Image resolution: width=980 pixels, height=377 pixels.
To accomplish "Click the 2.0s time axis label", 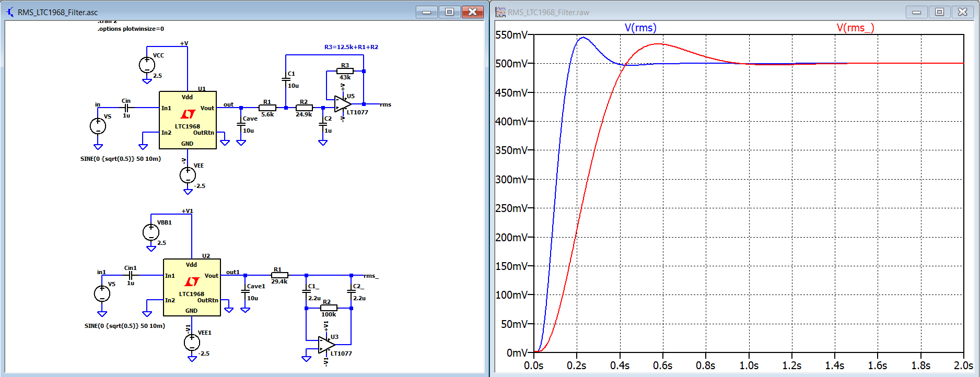I will pyautogui.click(x=963, y=366).
